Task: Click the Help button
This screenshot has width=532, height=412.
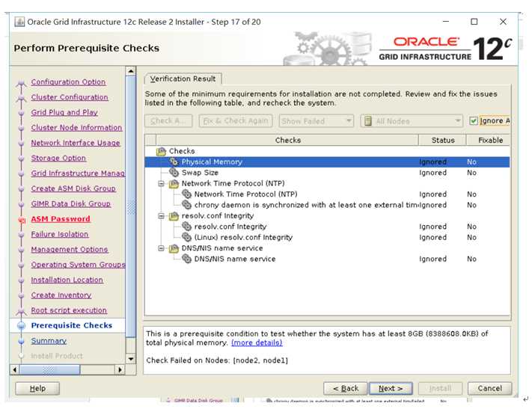Action: [37, 389]
